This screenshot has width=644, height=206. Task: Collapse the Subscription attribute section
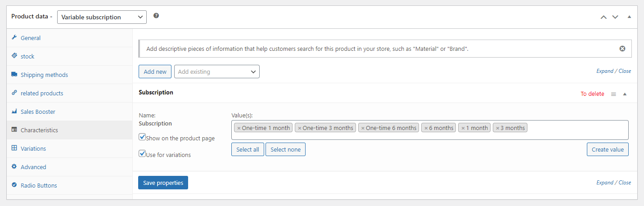[625, 94]
